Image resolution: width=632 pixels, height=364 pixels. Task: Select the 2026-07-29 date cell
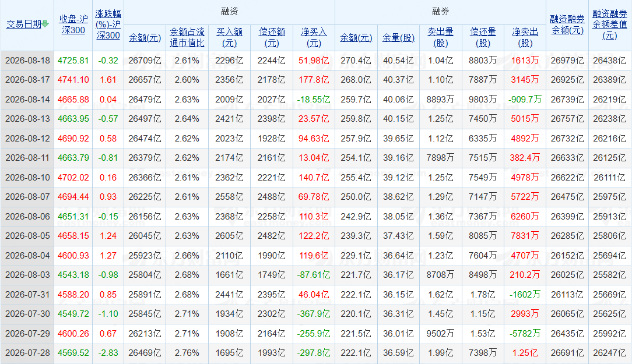(x=27, y=334)
